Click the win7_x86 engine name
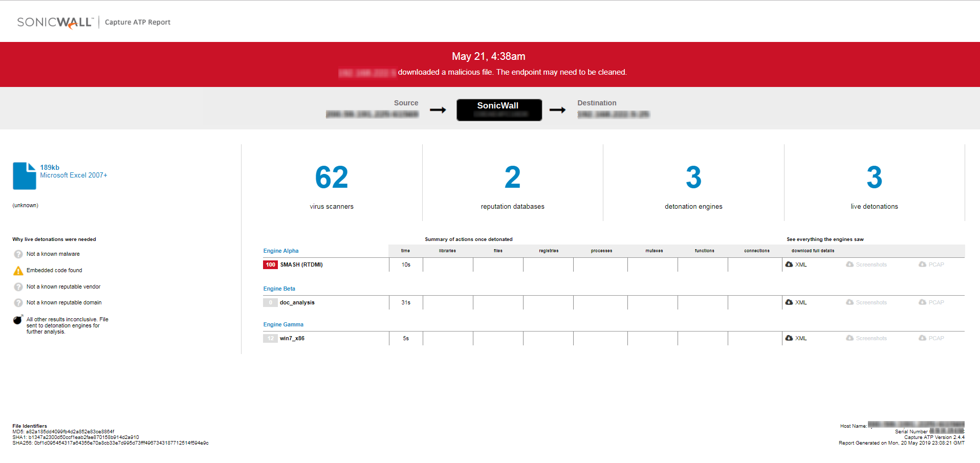The height and width of the screenshot is (463, 980). tap(292, 339)
